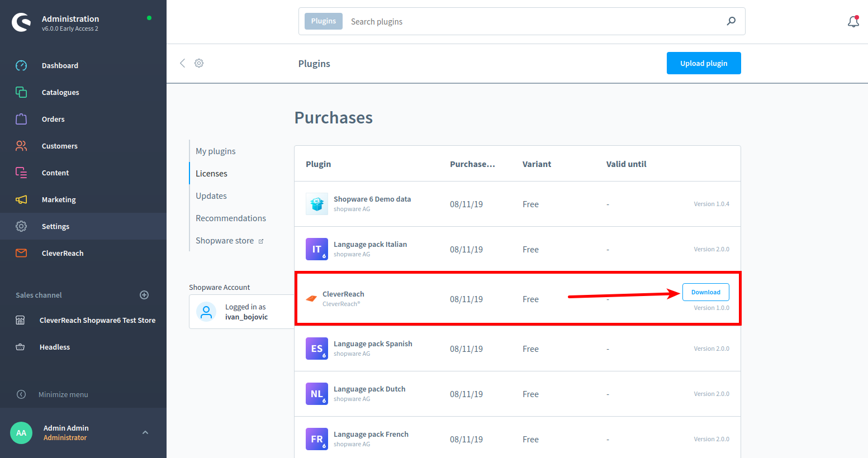Click the Valid until column header
The height and width of the screenshot is (458, 868).
point(626,164)
